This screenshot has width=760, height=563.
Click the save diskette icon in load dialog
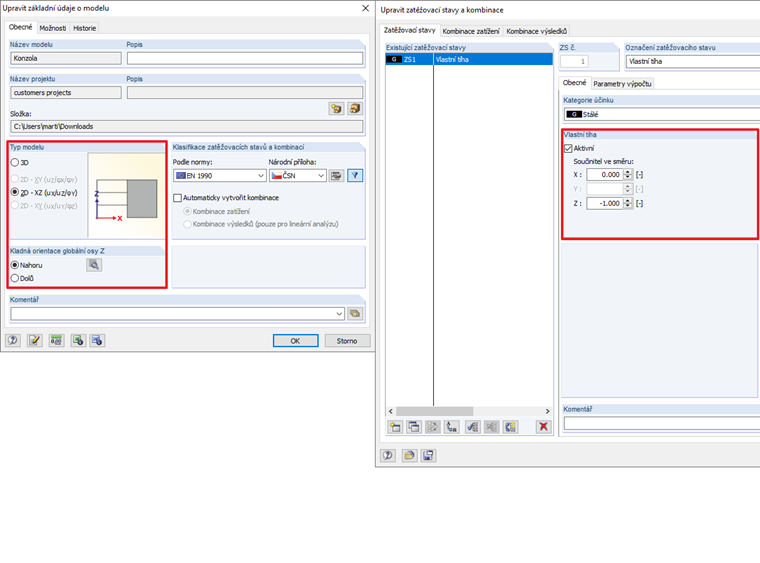point(428,455)
